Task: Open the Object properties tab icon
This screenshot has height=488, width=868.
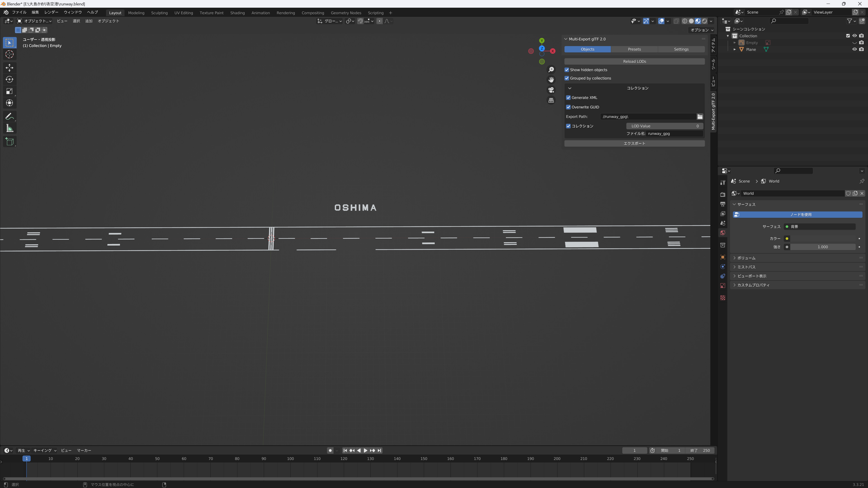Action: pyautogui.click(x=722, y=257)
